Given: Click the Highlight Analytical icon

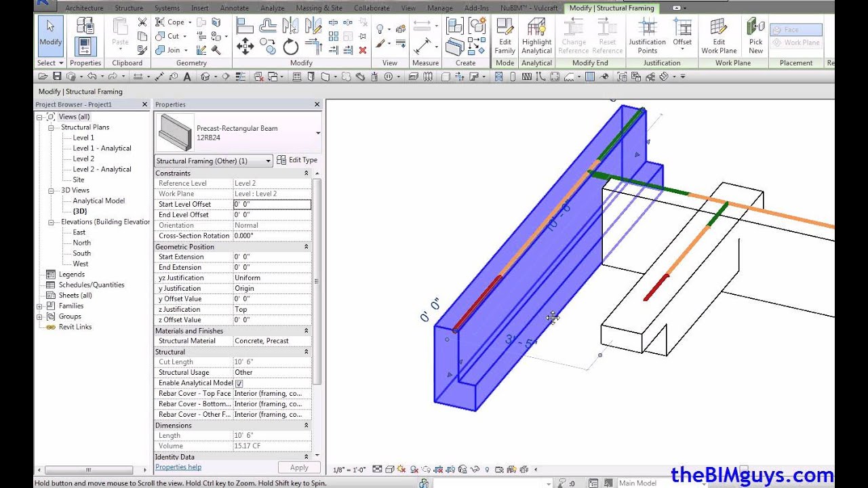Looking at the screenshot, I should (x=536, y=36).
